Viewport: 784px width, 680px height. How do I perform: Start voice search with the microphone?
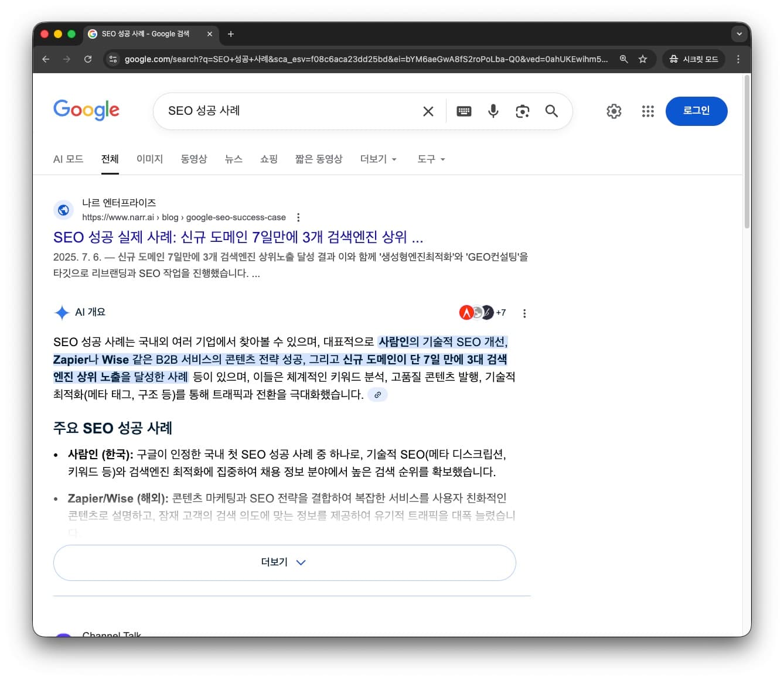[493, 111]
